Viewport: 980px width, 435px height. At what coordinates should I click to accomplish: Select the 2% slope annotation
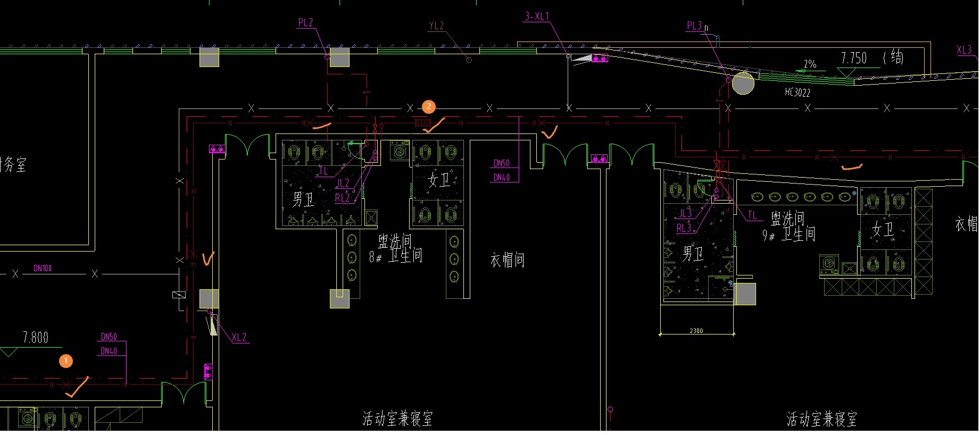pos(810,64)
